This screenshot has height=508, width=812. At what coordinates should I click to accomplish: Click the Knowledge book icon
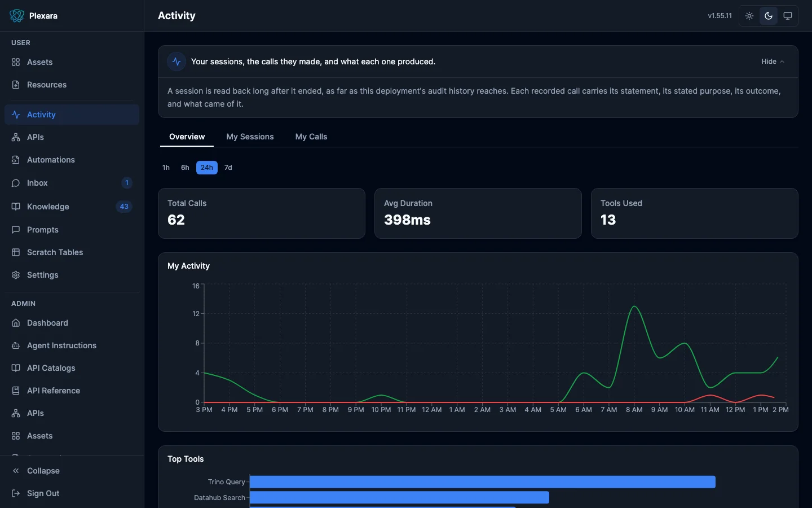16,207
